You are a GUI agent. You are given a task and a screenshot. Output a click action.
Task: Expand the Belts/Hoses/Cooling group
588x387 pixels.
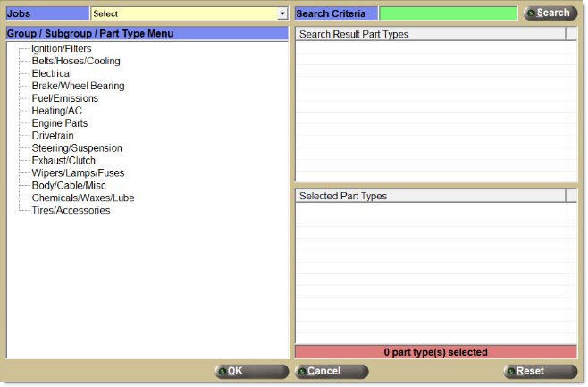coord(75,61)
